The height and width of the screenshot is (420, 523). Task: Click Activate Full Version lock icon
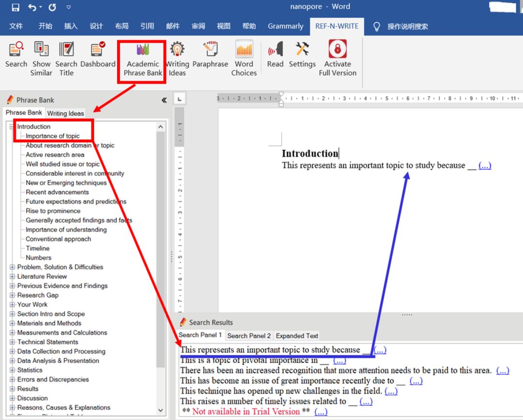pos(338,49)
